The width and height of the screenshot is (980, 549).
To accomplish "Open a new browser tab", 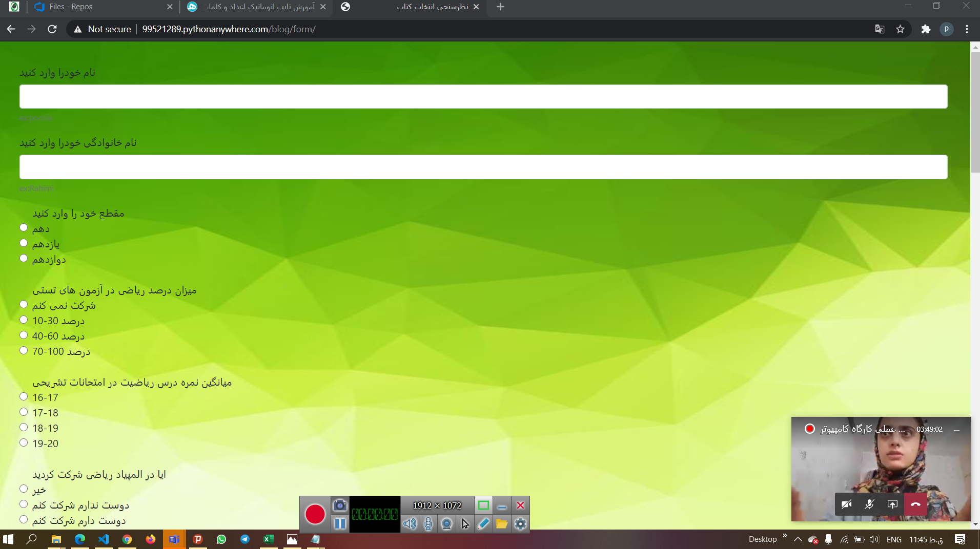I will tap(500, 7).
